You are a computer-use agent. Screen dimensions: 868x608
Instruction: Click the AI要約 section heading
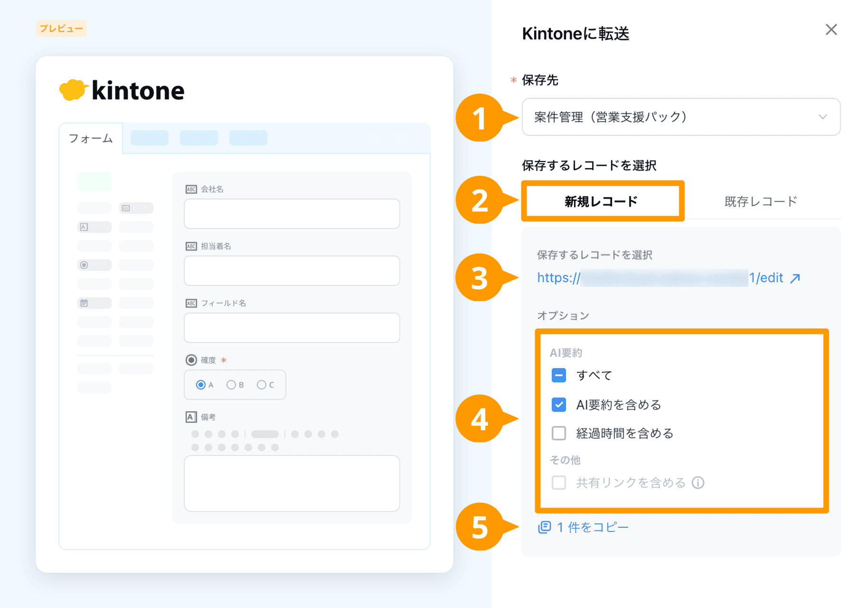[x=566, y=353]
